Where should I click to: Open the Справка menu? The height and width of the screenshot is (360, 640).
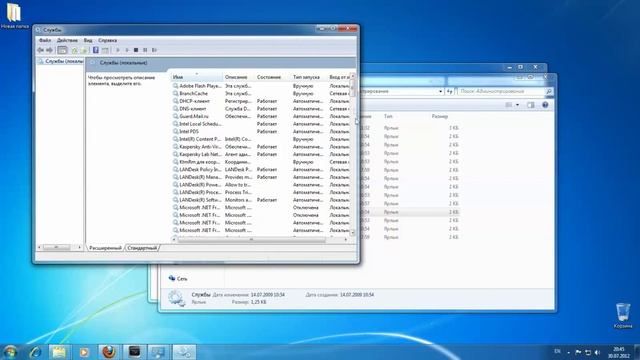coord(107,40)
